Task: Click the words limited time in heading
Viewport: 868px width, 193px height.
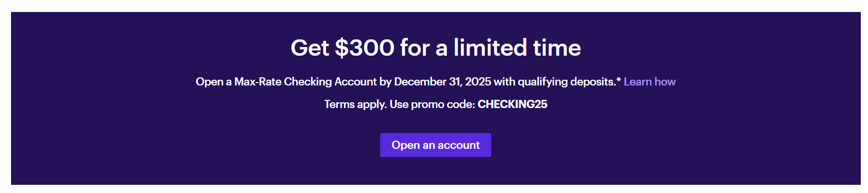Action: coord(517,48)
